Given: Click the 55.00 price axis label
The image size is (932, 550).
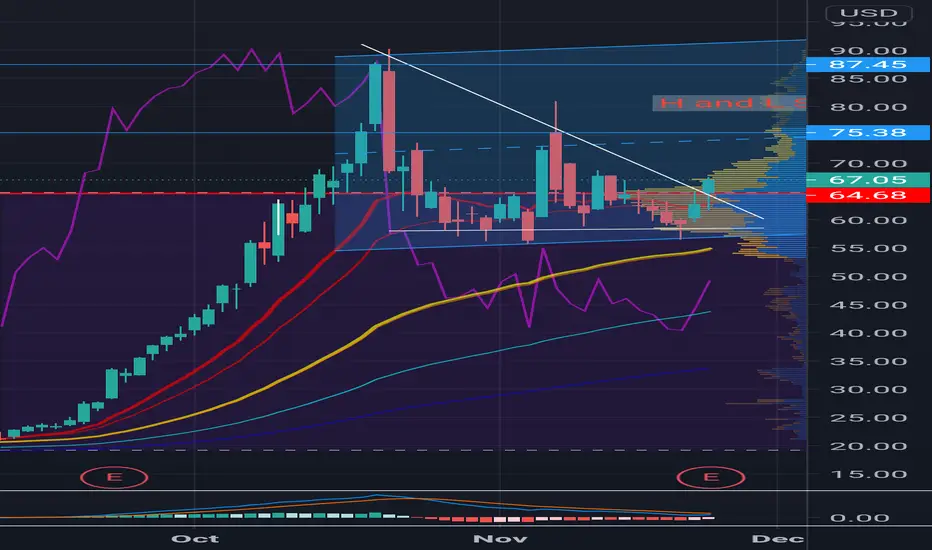Looking at the screenshot, I should tap(868, 248).
